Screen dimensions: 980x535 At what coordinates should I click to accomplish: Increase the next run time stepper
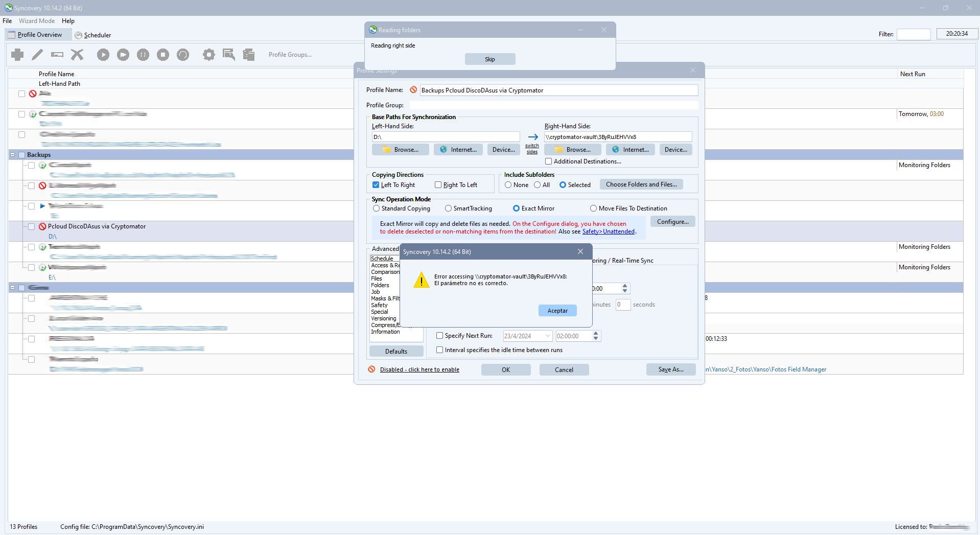pos(596,334)
